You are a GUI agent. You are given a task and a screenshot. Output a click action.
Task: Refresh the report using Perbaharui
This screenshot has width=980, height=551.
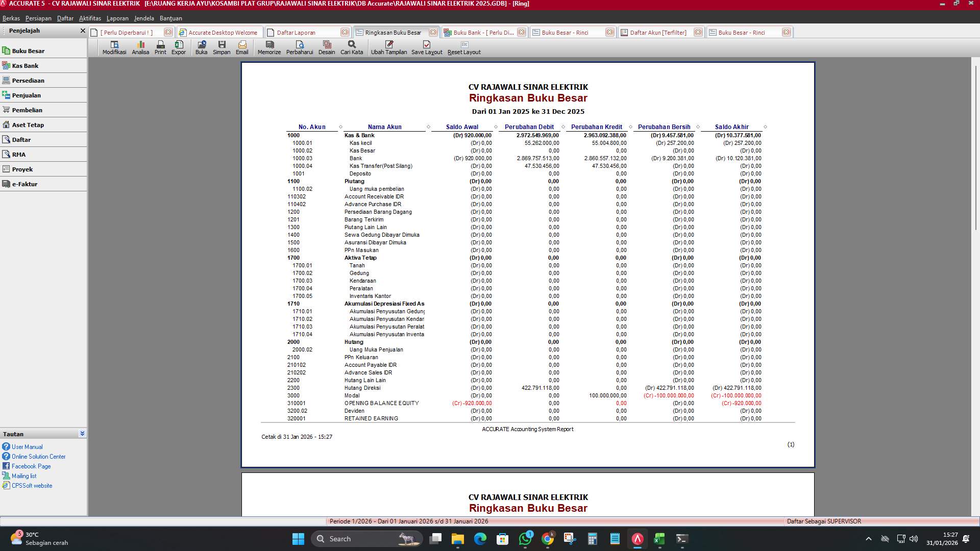pyautogui.click(x=300, y=47)
